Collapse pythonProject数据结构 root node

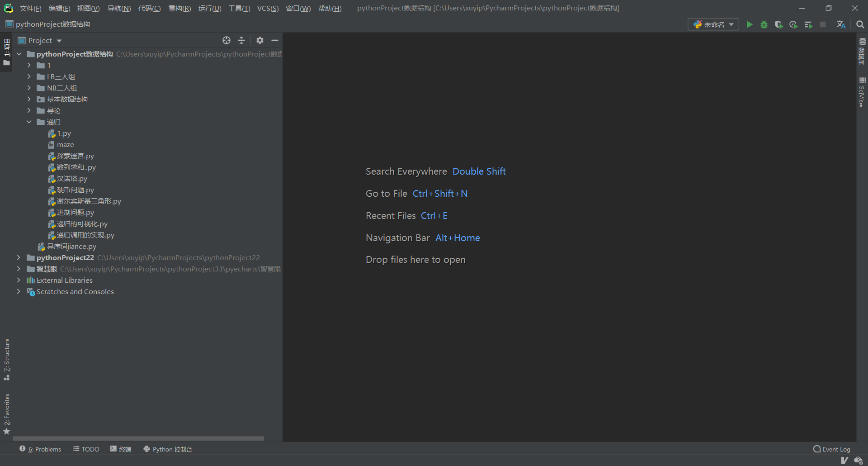(x=19, y=54)
